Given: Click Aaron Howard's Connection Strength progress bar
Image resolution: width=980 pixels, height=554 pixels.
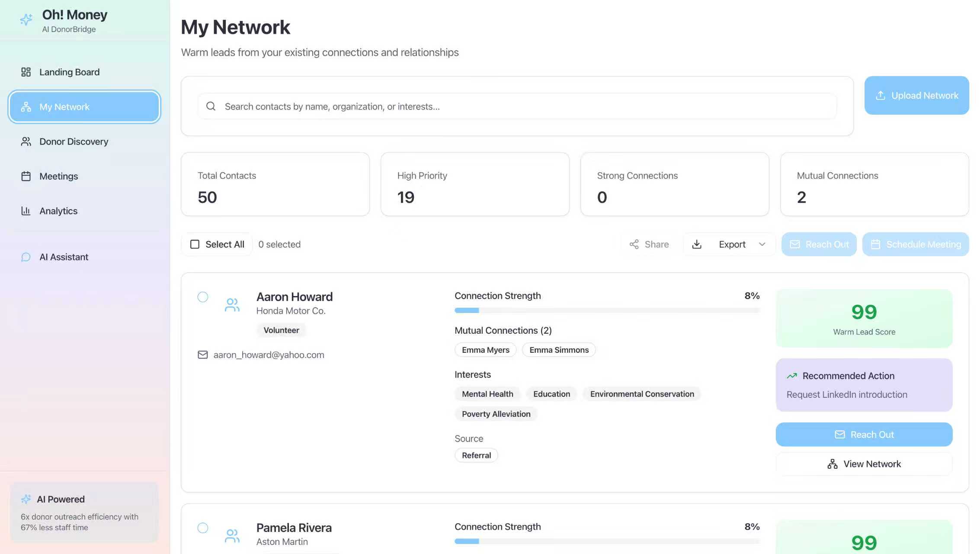Looking at the screenshot, I should 607,310.
